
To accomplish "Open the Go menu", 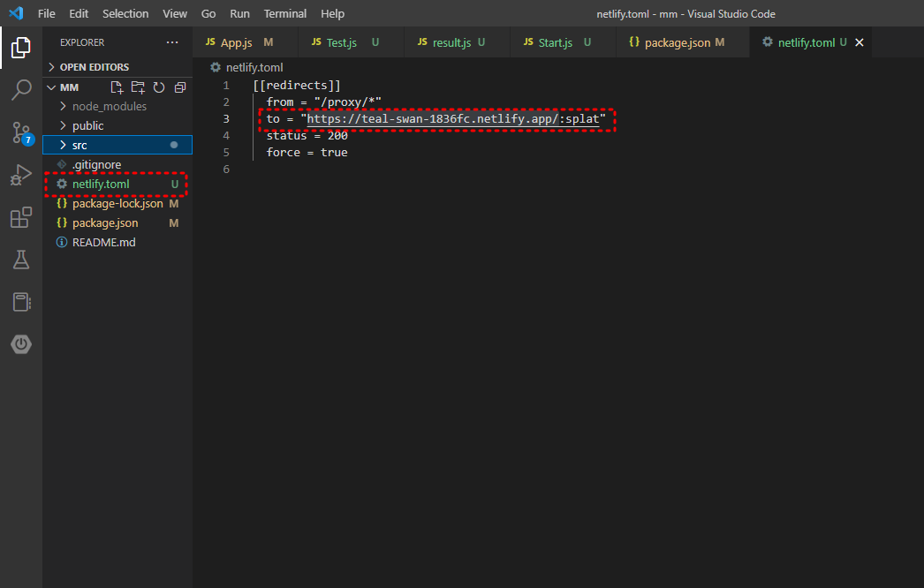I will coord(208,13).
